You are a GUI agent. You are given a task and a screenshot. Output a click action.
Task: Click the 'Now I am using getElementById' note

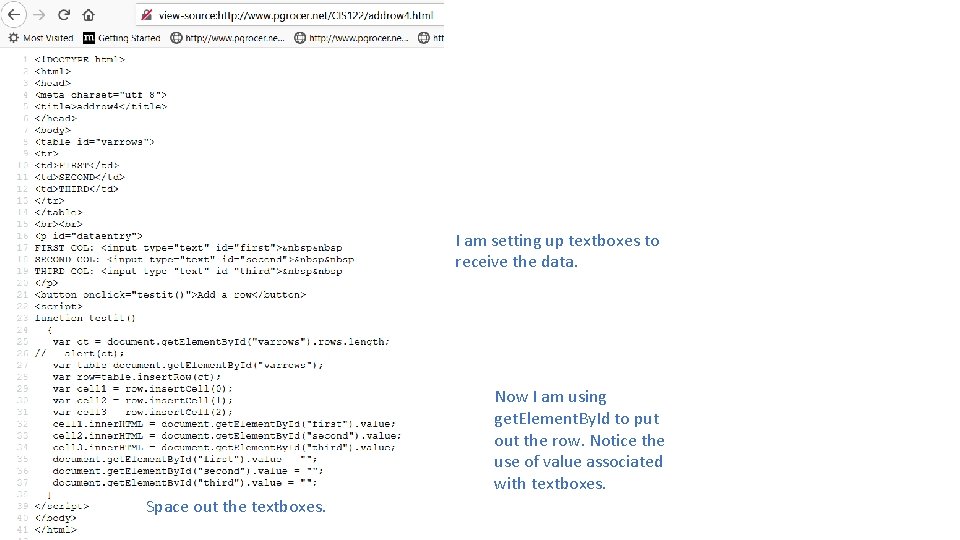[579, 440]
